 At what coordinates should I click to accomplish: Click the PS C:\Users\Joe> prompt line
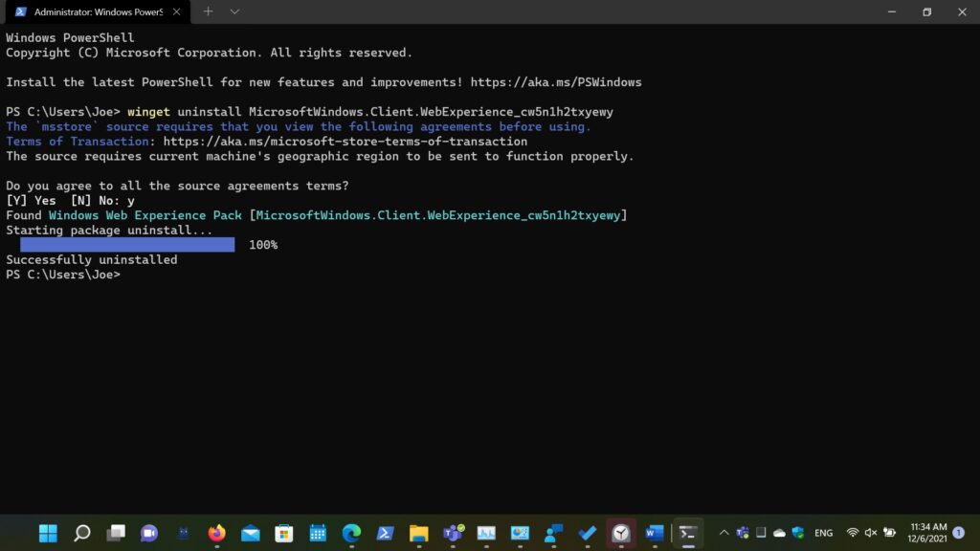point(63,275)
